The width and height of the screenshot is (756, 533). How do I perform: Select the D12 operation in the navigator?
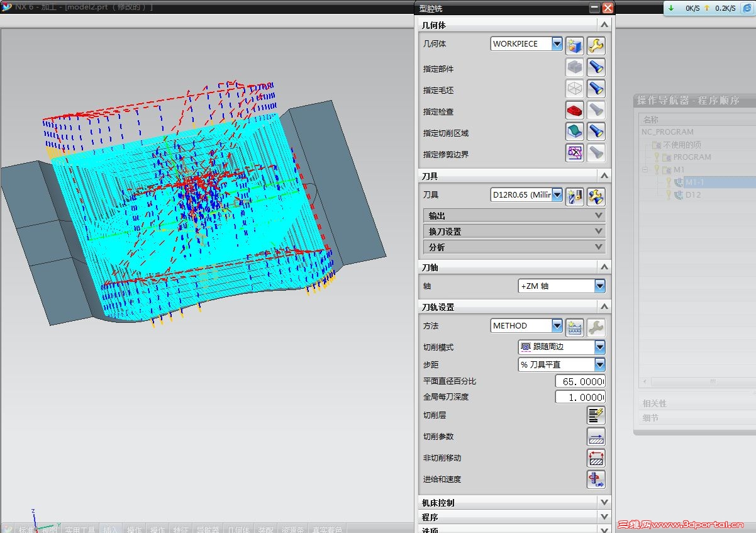[x=693, y=195]
